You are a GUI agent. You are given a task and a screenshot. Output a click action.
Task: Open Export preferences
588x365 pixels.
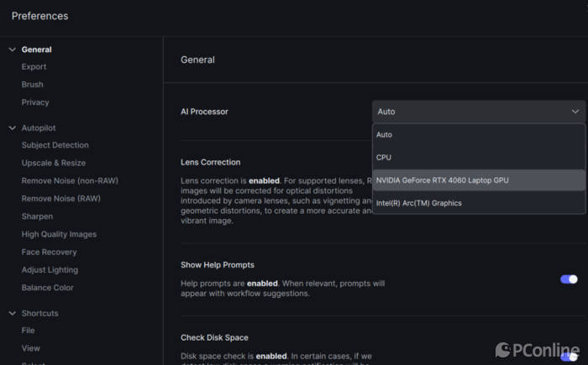(x=34, y=67)
